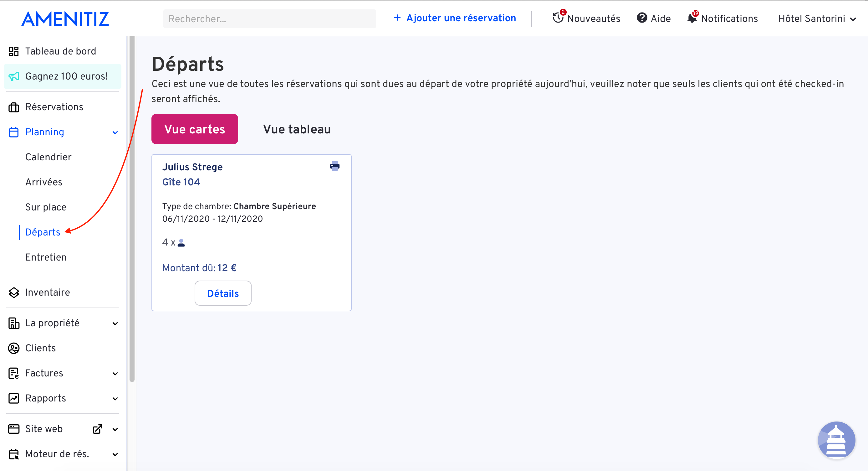
Task: Open Arrivées in the Planning menu
Action: coord(44,182)
